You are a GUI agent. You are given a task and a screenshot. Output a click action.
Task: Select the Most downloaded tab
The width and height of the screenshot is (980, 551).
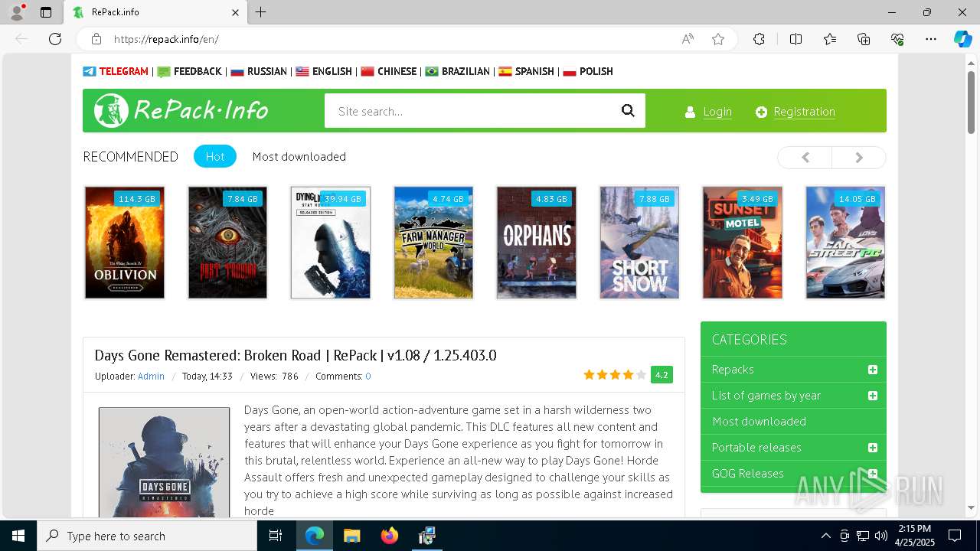[299, 156]
